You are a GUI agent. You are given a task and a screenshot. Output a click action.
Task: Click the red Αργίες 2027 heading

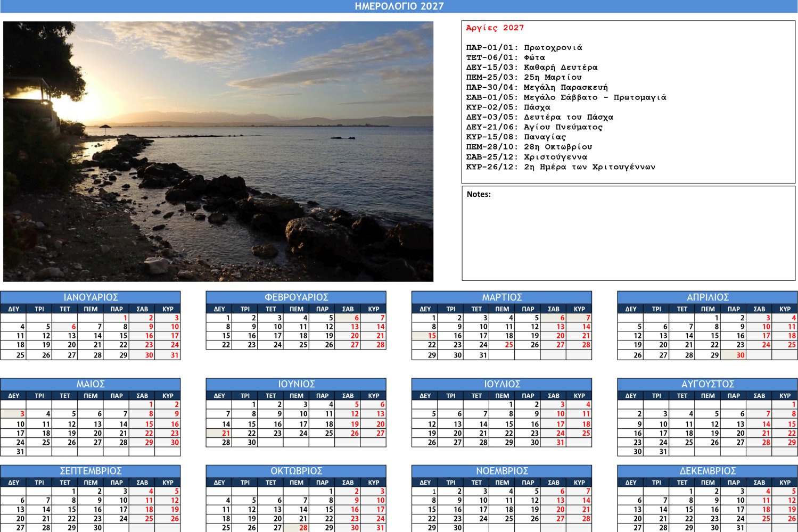pos(495,28)
